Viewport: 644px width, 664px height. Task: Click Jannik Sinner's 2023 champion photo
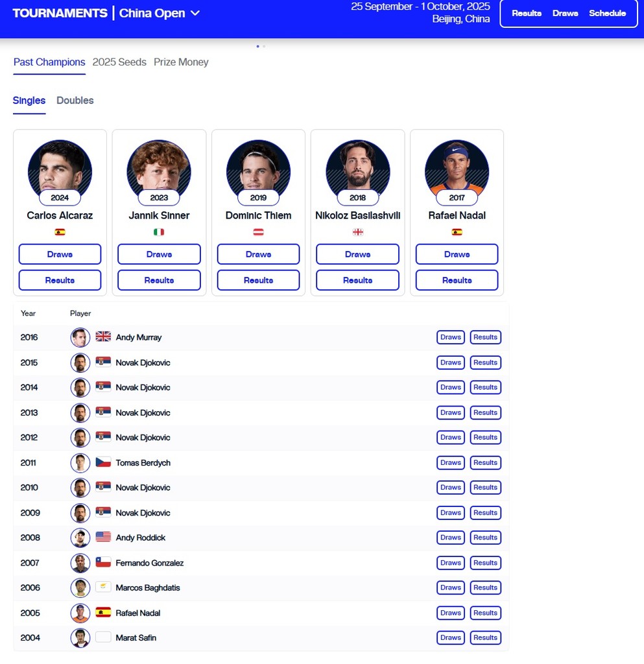pyautogui.click(x=159, y=171)
